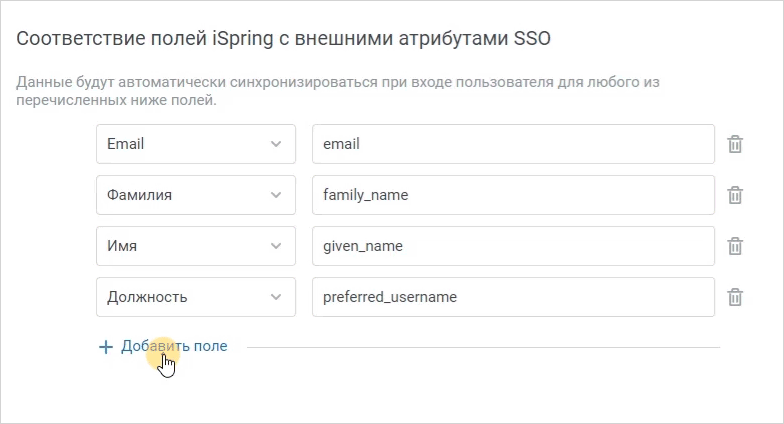784x424 pixels.
Task: Focus the preferred_username attribute input
Action: [x=514, y=297]
